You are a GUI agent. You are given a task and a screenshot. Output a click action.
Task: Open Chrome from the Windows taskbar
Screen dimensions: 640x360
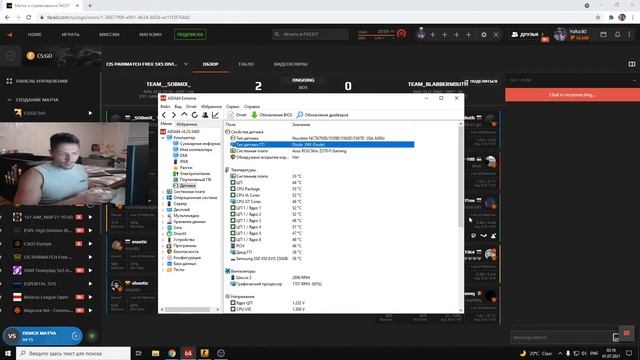tap(172, 353)
